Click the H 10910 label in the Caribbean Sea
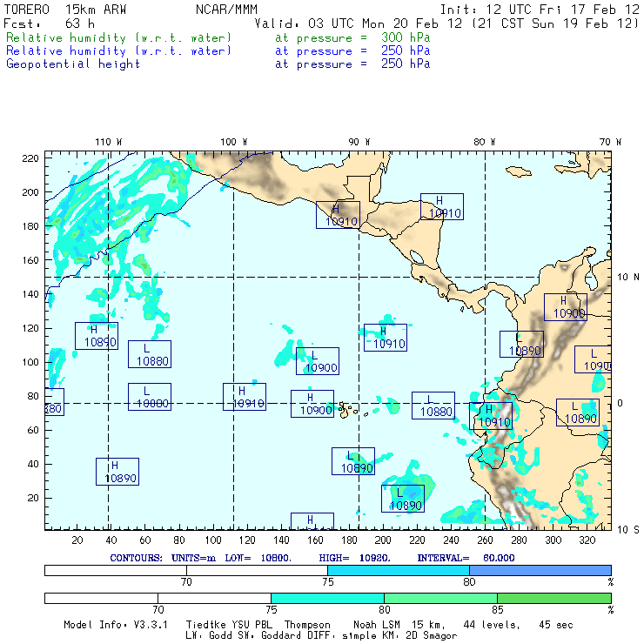This screenshot has height=644, width=644. (x=442, y=206)
